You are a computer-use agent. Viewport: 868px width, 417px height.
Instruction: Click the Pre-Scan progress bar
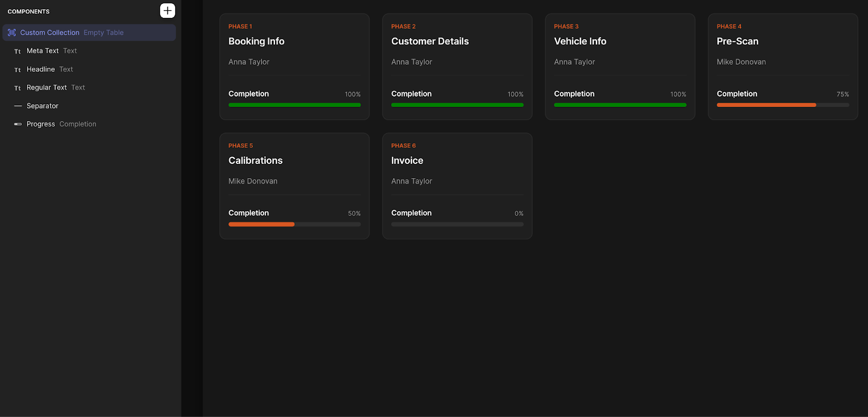(x=783, y=105)
